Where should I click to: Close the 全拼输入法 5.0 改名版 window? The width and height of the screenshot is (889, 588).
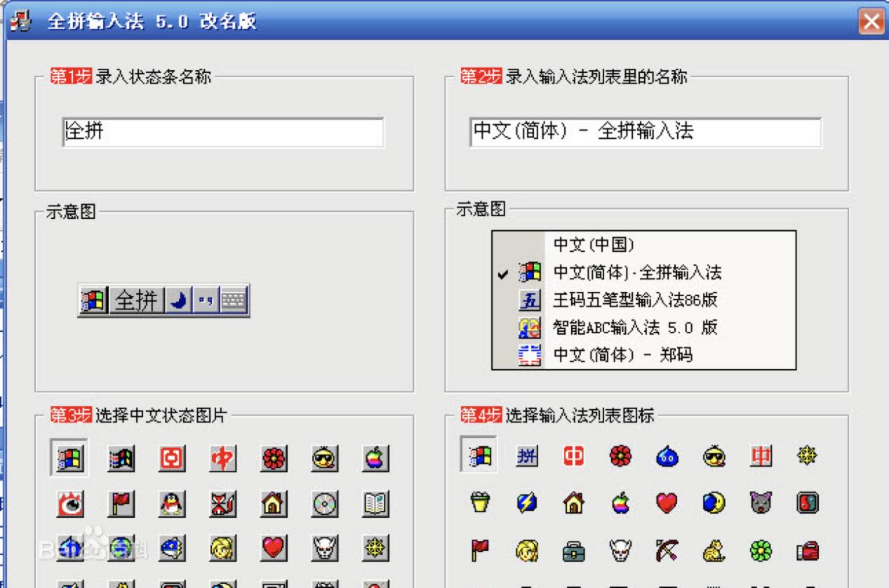[x=871, y=21]
